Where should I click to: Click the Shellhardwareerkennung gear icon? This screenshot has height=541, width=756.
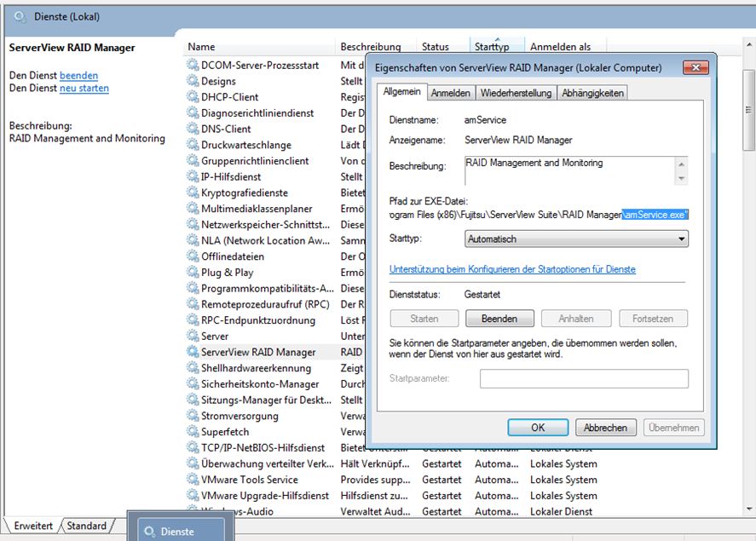tap(193, 367)
